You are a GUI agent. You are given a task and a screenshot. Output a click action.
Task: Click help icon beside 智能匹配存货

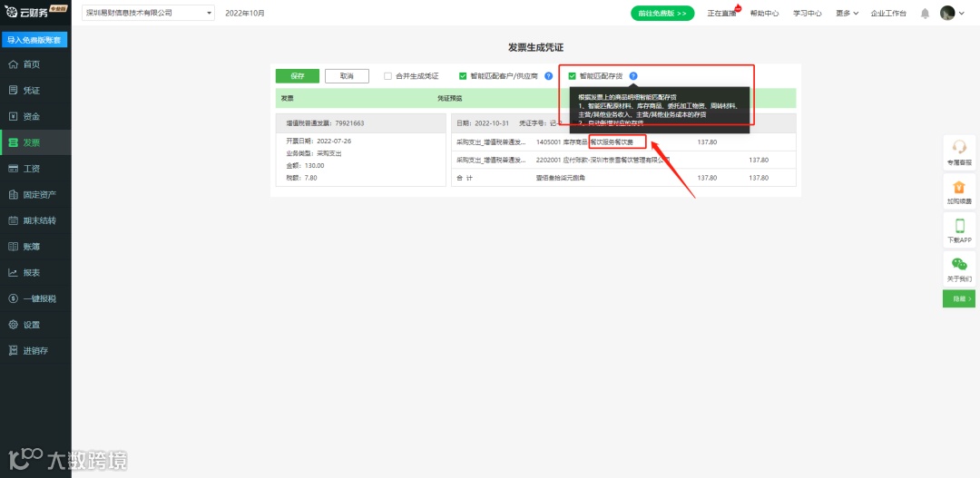click(x=633, y=76)
